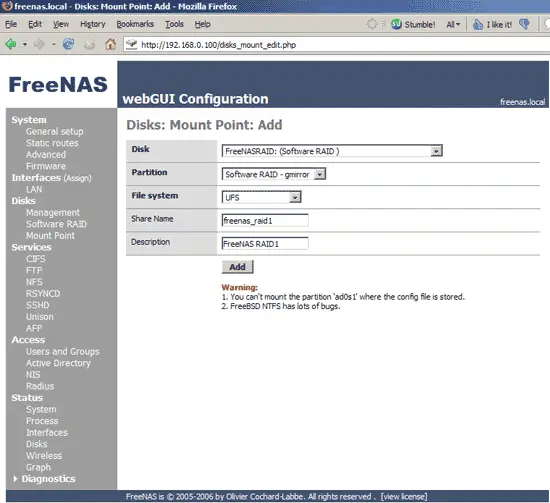Open Software RAID page
Screen dimensions: 550x503
click(56, 224)
